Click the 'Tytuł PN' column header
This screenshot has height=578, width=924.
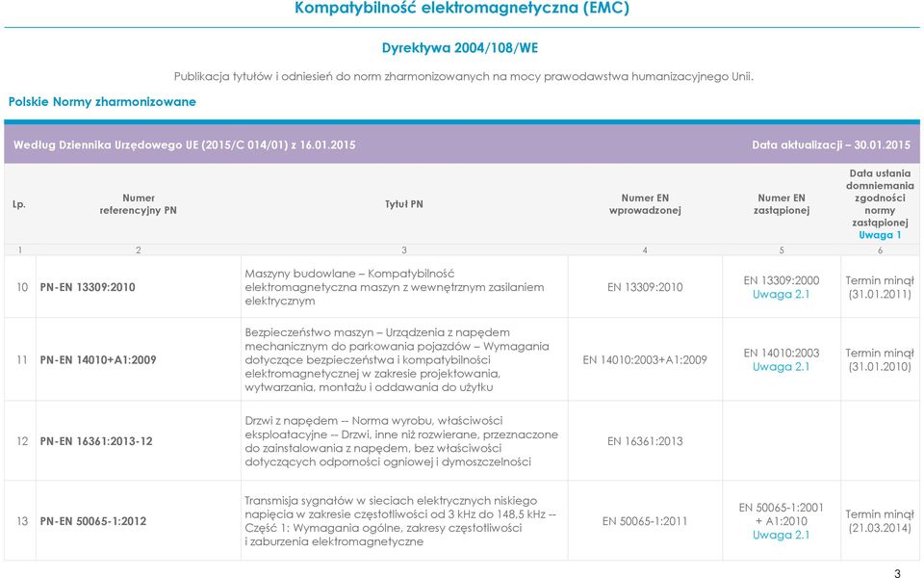(x=404, y=204)
